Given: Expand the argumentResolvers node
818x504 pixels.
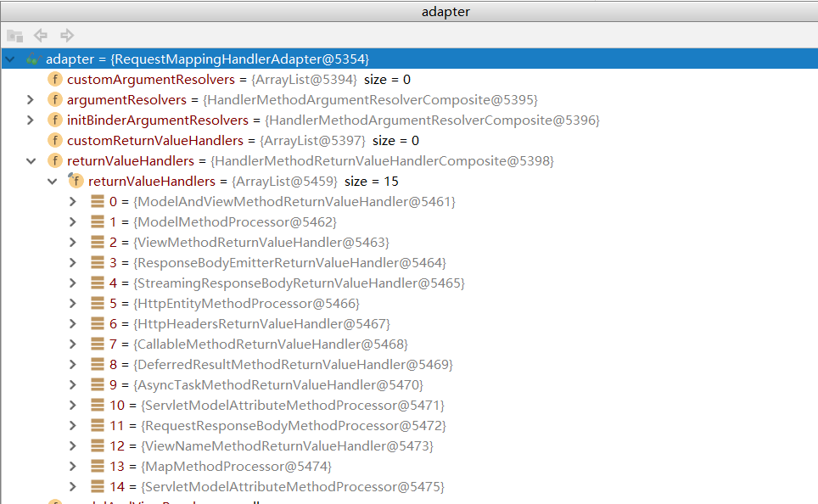Looking at the screenshot, I should point(31,99).
